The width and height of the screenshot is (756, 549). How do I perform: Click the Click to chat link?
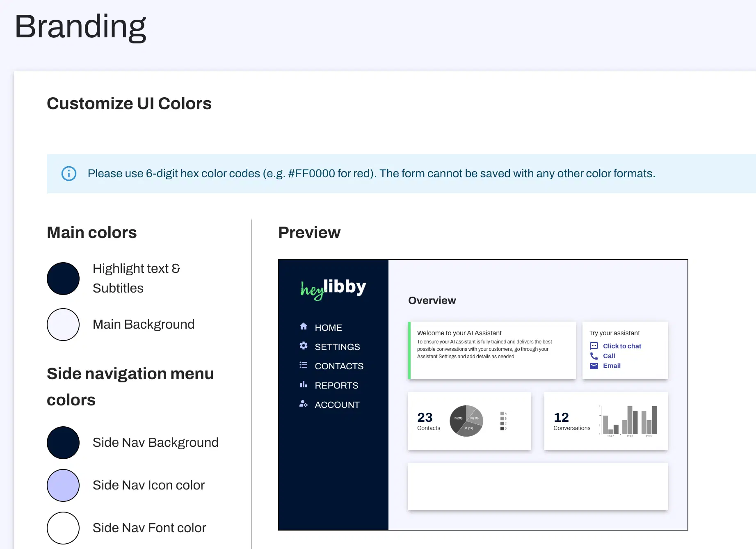pos(622,346)
